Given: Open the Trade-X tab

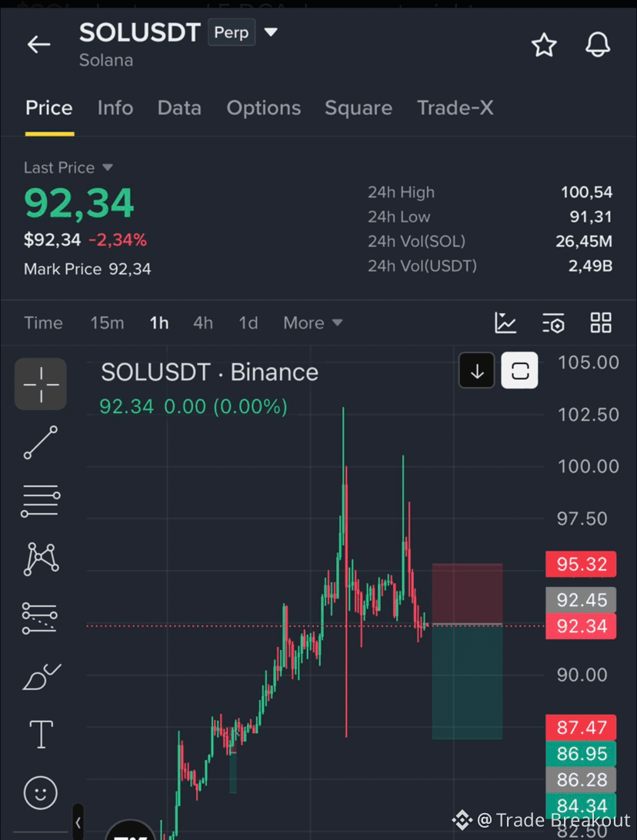Looking at the screenshot, I should 455,108.
